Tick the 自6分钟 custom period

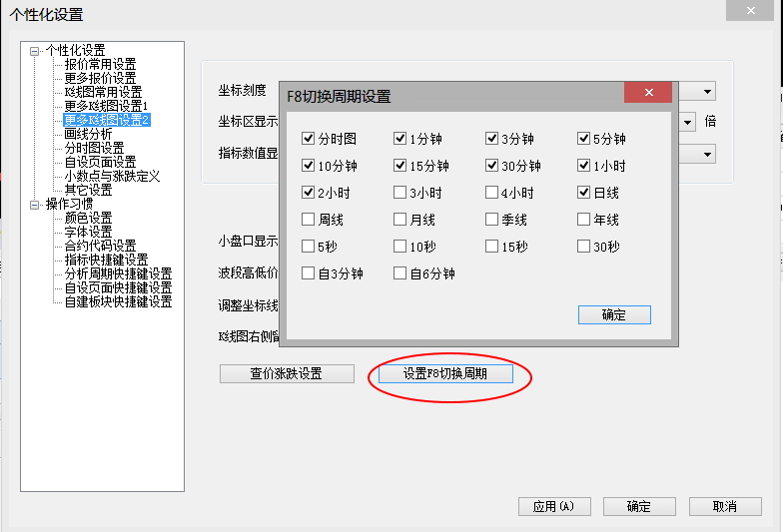coord(399,273)
